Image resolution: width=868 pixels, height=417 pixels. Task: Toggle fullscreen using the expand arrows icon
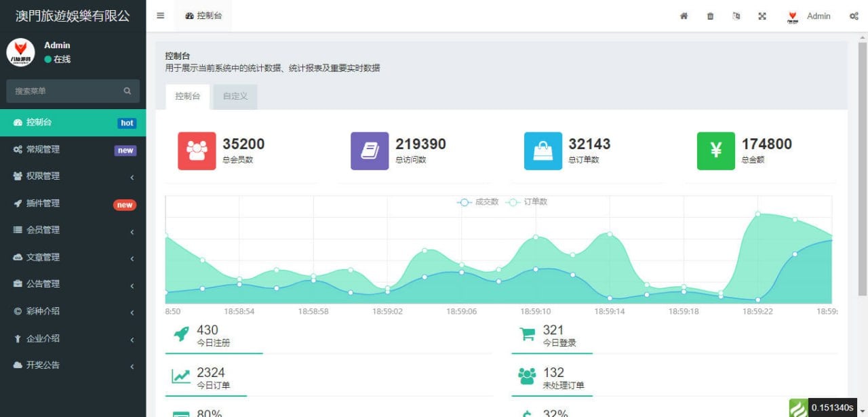762,16
